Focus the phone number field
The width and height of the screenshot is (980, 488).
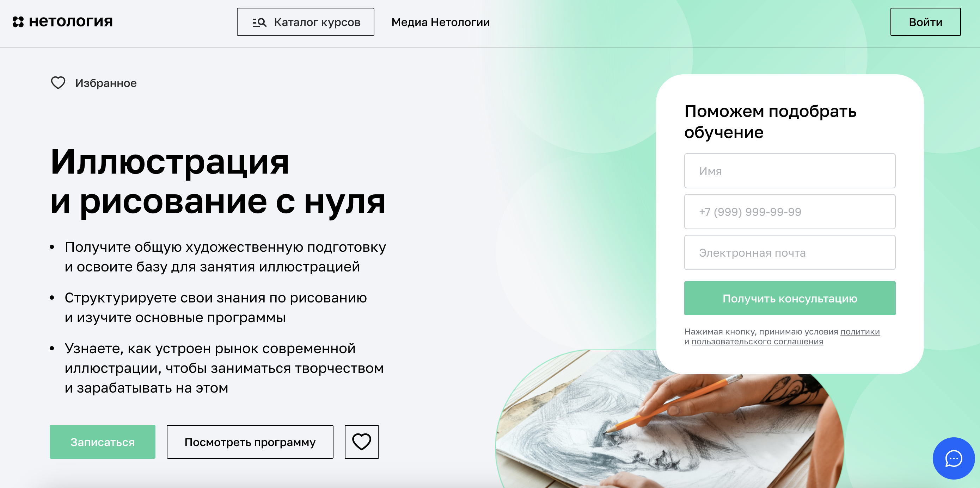click(x=790, y=212)
